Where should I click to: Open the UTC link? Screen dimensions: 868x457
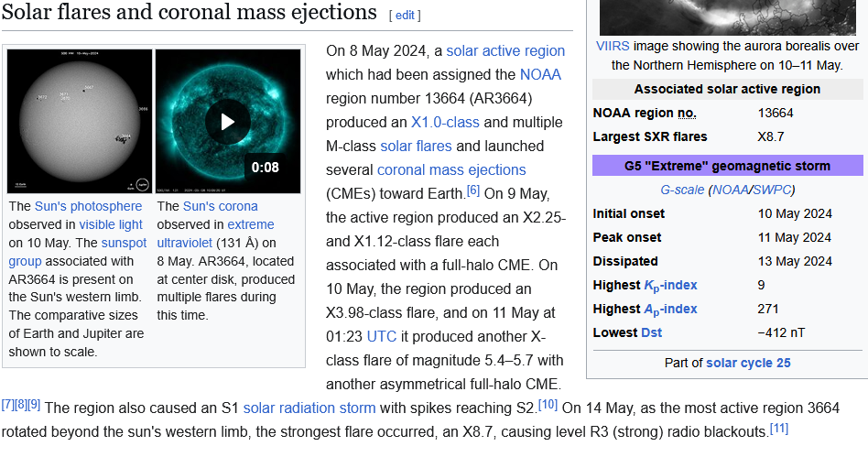[382, 337]
